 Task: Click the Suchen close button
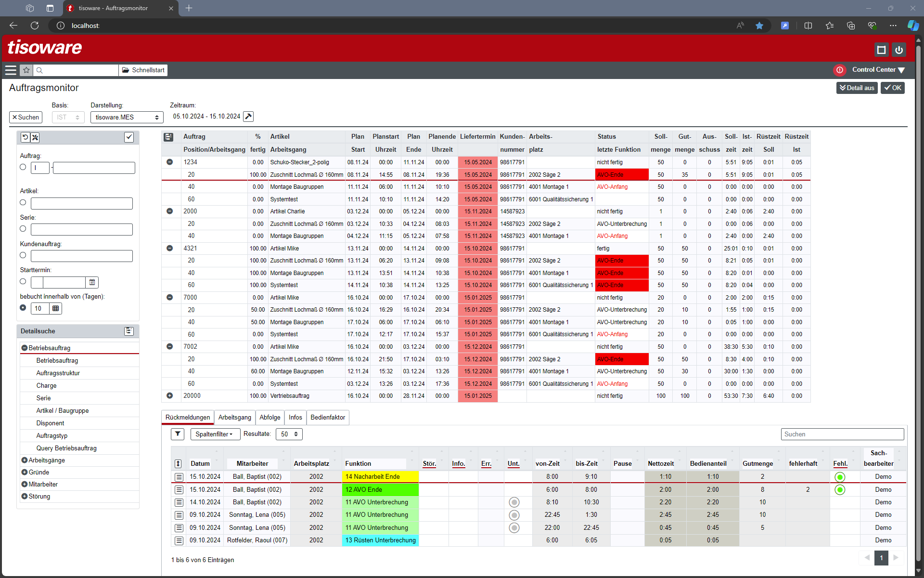[26, 117]
